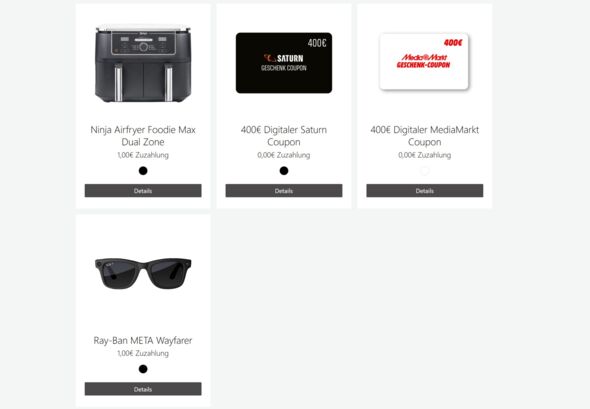Click the black Saturn gift coupon image
Image resolution: width=590 pixels, height=409 pixels.
[x=284, y=63]
